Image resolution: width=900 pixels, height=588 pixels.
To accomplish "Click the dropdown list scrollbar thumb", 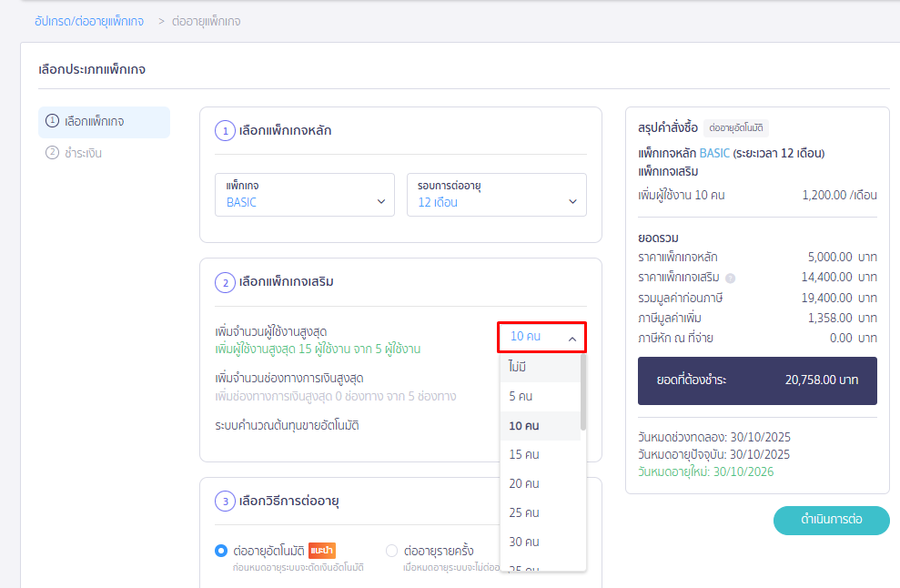I will [582, 391].
